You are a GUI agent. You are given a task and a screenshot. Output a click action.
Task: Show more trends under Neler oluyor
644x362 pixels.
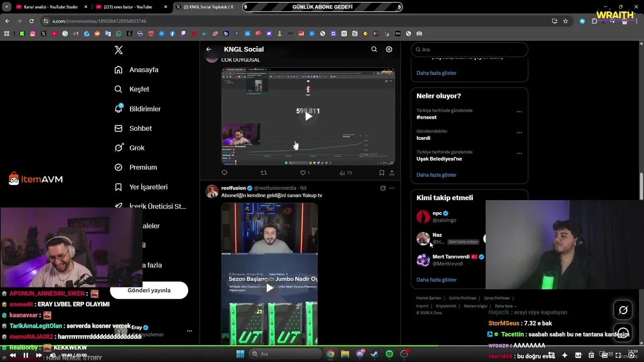click(436, 175)
